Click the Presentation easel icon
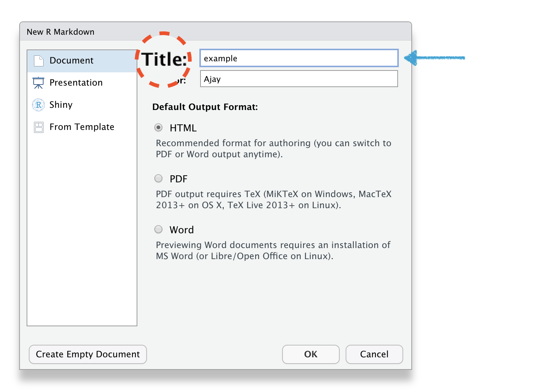The image size is (545, 392). click(38, 83)
